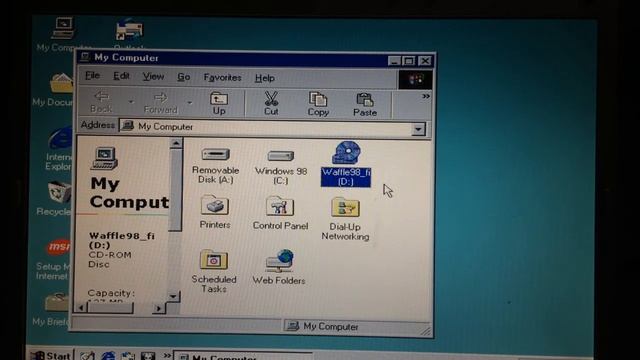Open the Favorites menu
The height and width of the screenshot is (360, 640).
point(222,77)
